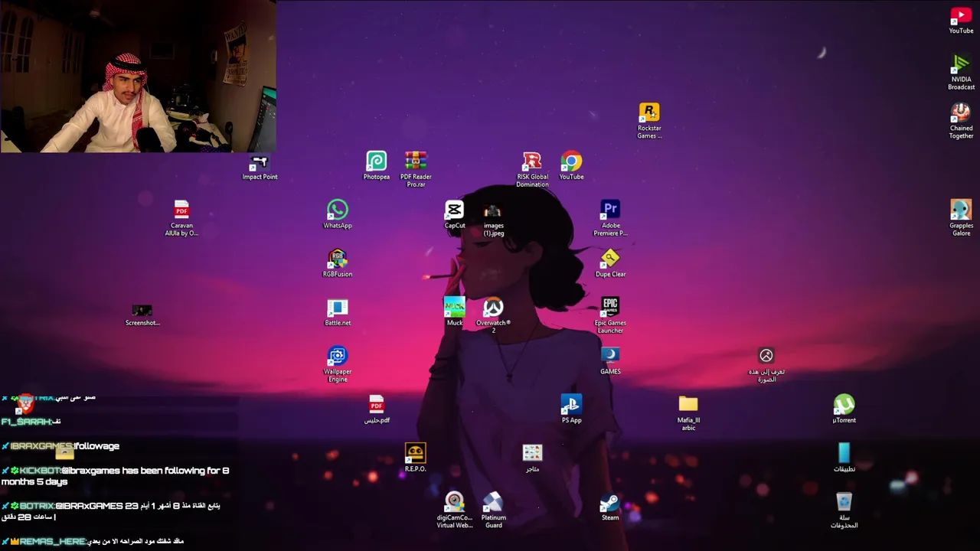The width and height of the screenshot is (980, 551).
Task: Open the GAMES shortcut icon
Action: click(x=610, y=361)
